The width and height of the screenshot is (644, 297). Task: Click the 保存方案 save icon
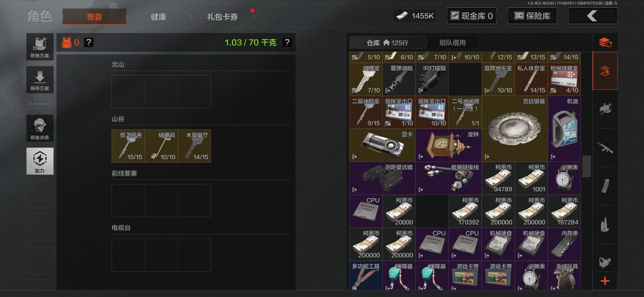40,80
